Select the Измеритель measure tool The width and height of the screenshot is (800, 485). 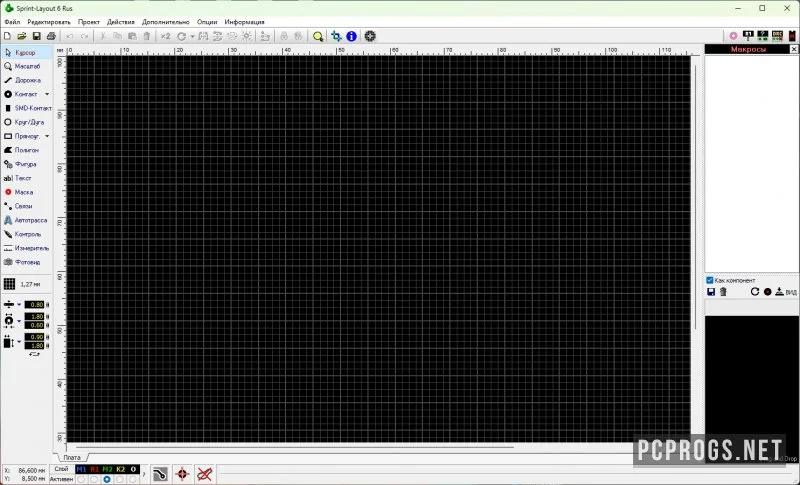point(26,248)
